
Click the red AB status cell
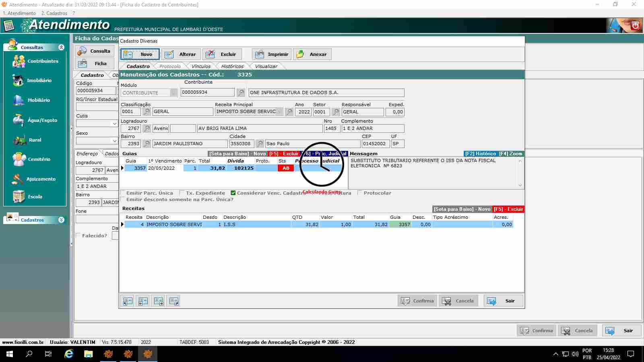coord(286,168)
